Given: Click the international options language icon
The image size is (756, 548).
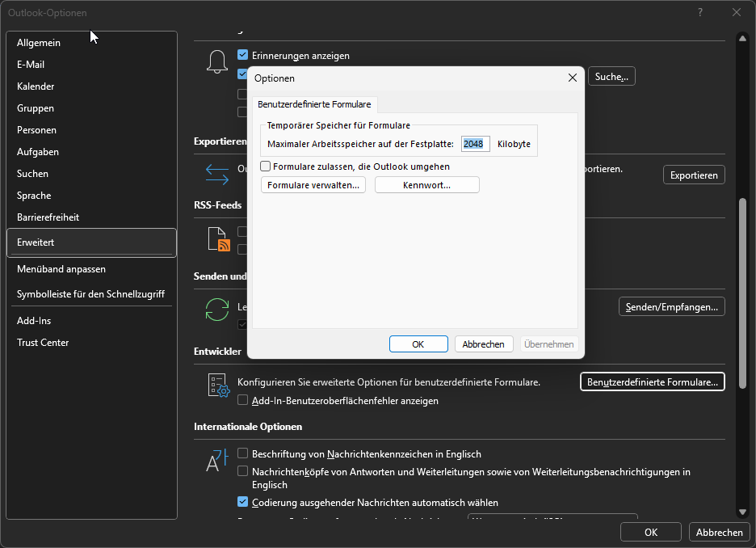Looking at the screenshot, I should point(217,460).
